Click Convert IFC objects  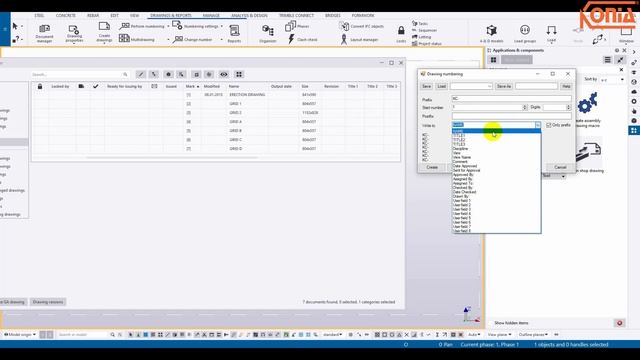pyautogui.click(x=362, y=26)
